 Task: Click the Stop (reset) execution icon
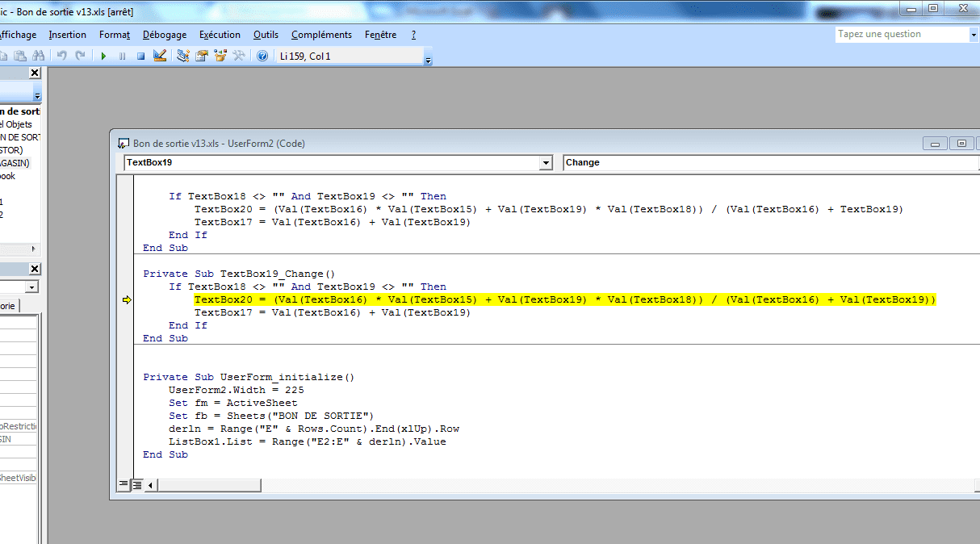[140, 56]
